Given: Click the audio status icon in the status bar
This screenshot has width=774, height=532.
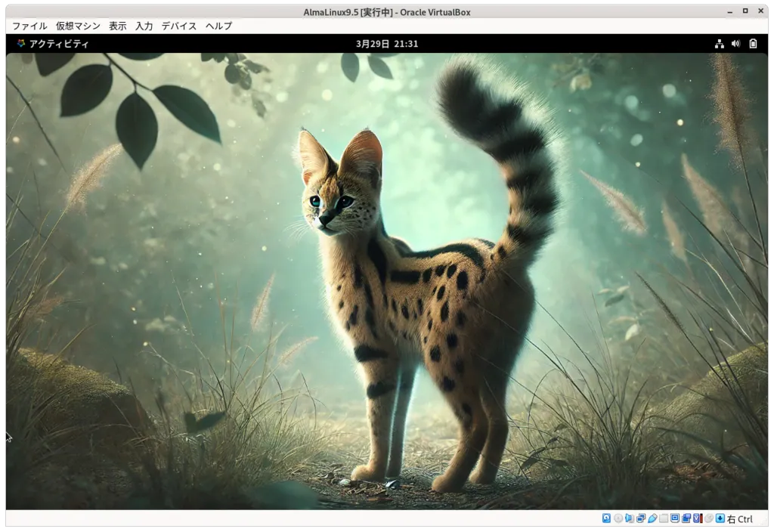Looking at the screenshot, I should pyautogui.click(x=629, y=519).
